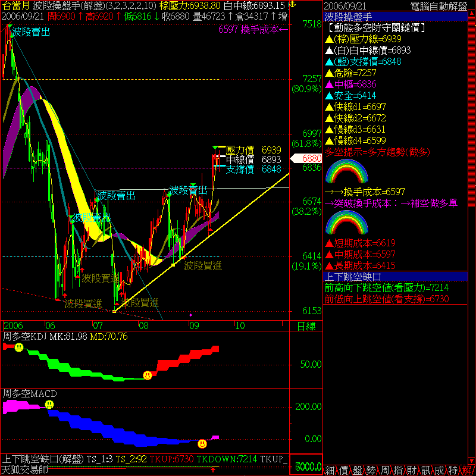This screenshot has width=476, height=476.
Task: Click the 7518 price axis label
Action: [x=312, y=24]
